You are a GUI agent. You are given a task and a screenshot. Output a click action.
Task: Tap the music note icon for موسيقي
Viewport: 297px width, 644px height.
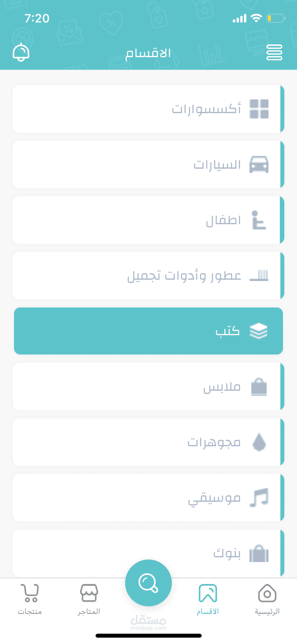coord(259,498)
